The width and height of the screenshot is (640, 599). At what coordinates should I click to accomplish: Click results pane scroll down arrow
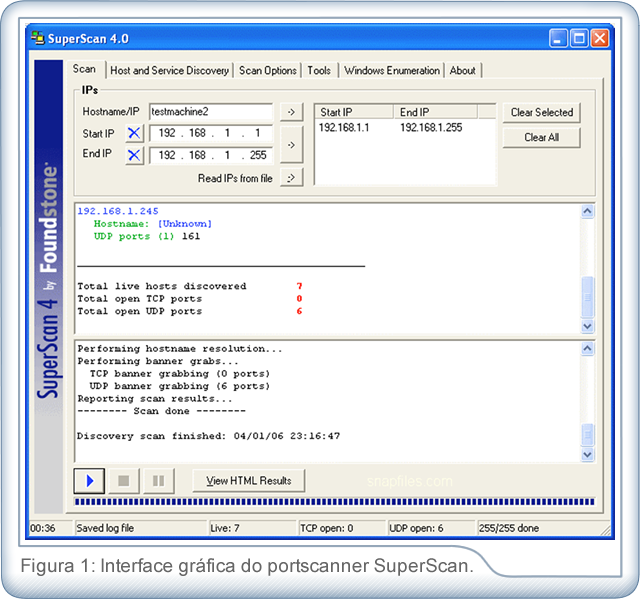click(587, 326)
